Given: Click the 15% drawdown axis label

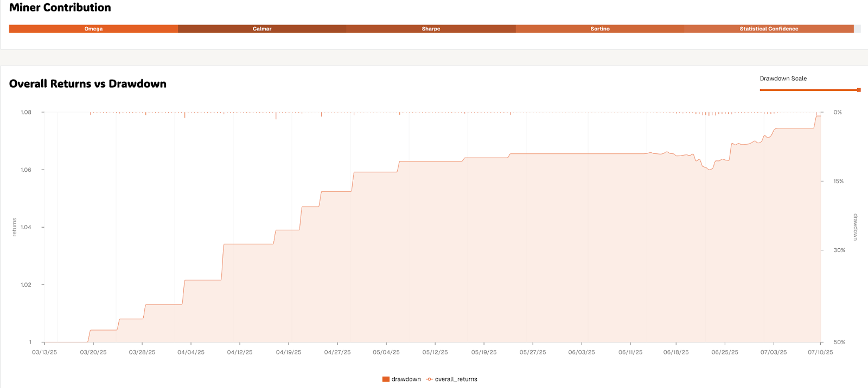Looking at the screenshot, I should coord(839,182).
